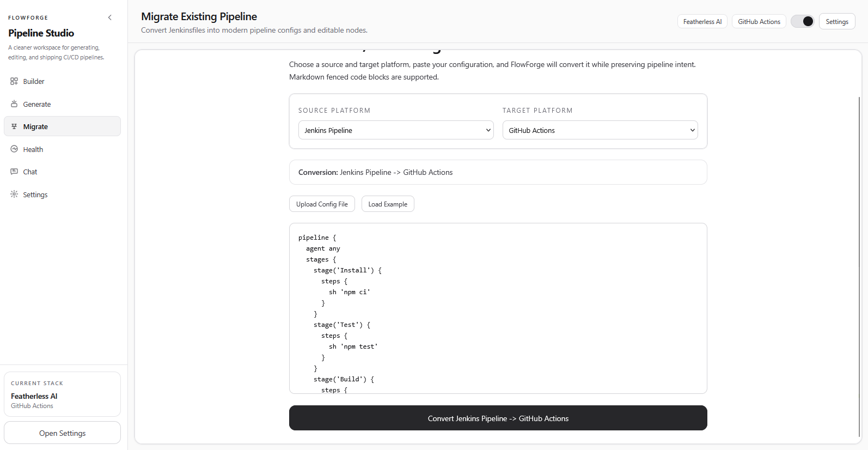
Task: Open the Target Platform dropdown
Action: point(600,130)
